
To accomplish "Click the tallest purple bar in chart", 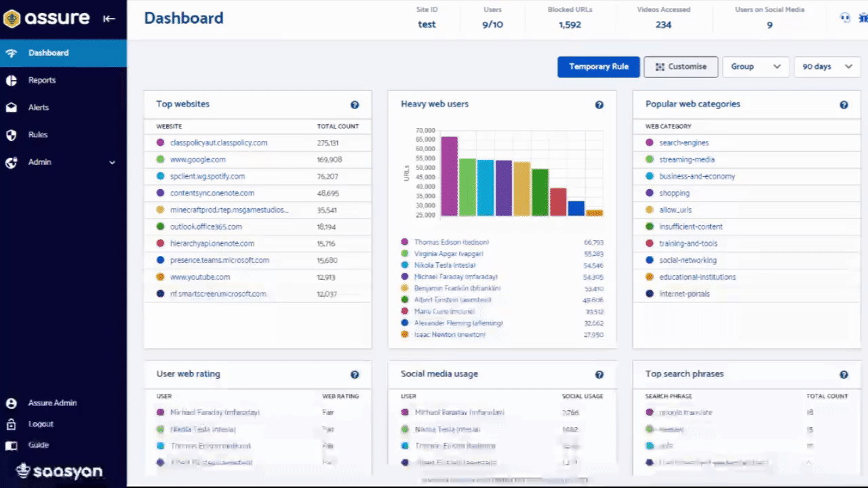I will click(x=449, y=176).
